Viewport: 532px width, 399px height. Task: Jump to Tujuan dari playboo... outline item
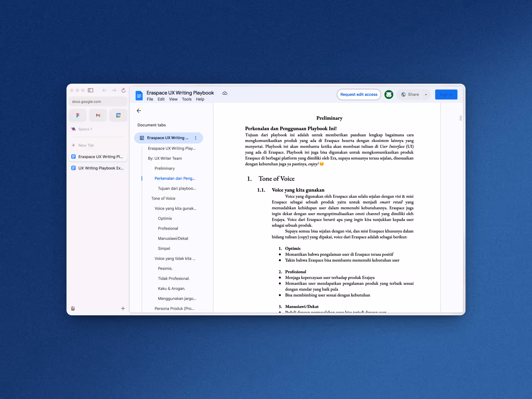pyautogui.click(x=177, y=188)
